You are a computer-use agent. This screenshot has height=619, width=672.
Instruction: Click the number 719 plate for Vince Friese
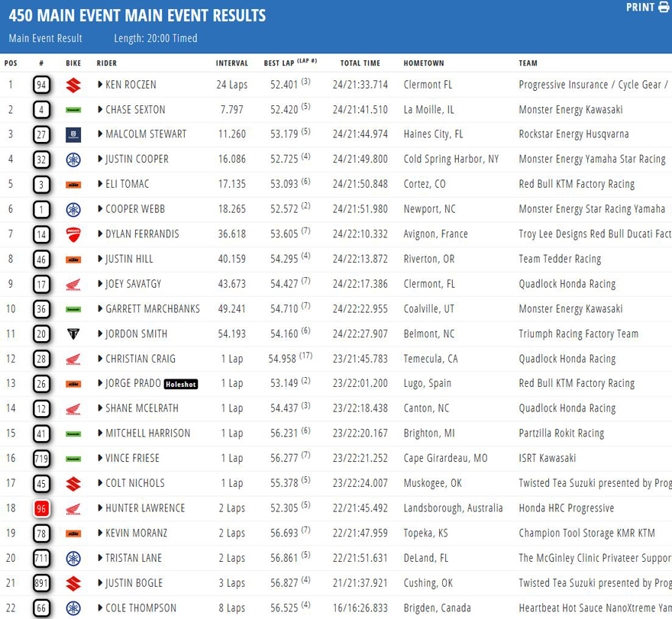click(x=43, y=459)
